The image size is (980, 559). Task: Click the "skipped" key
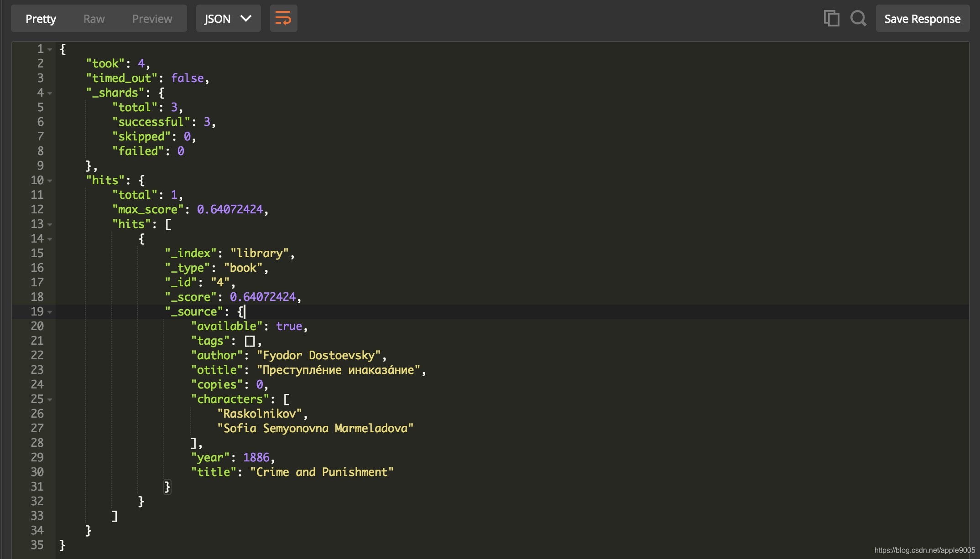tap(141, 136)
